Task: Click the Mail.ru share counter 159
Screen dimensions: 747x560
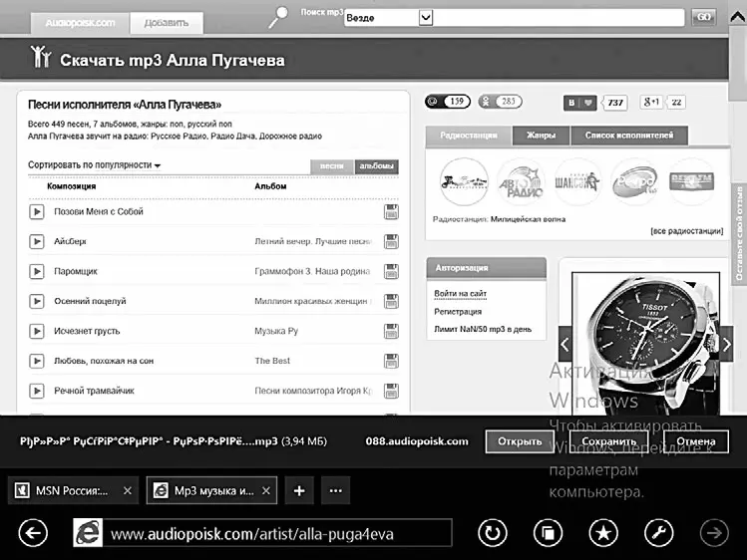Action: (x=448, y=102)
